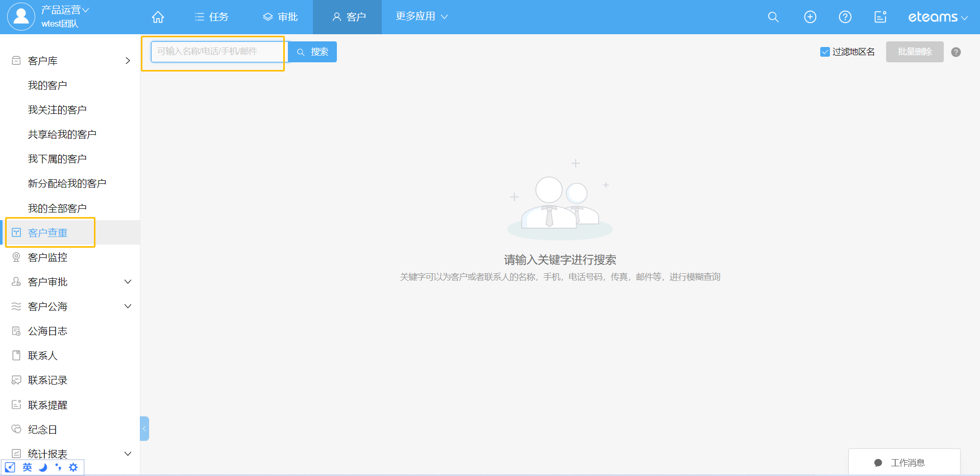Open IME settings gear icon

point(73,467)
